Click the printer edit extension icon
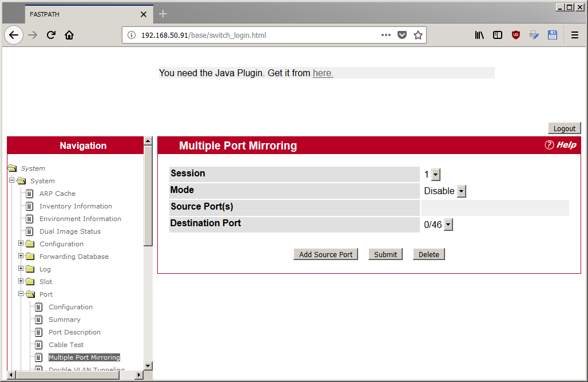The width and height of the screenshot is (588, 382). coord(534,36)
